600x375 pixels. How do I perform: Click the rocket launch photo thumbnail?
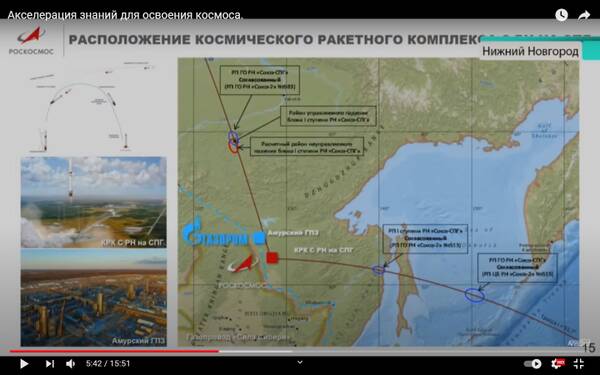click(94, 202)
